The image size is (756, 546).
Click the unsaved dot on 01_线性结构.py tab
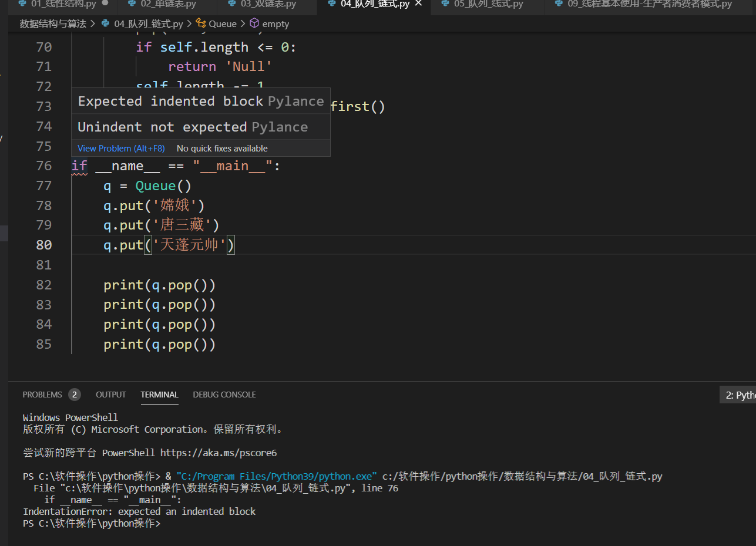click(x=105, y=4)
